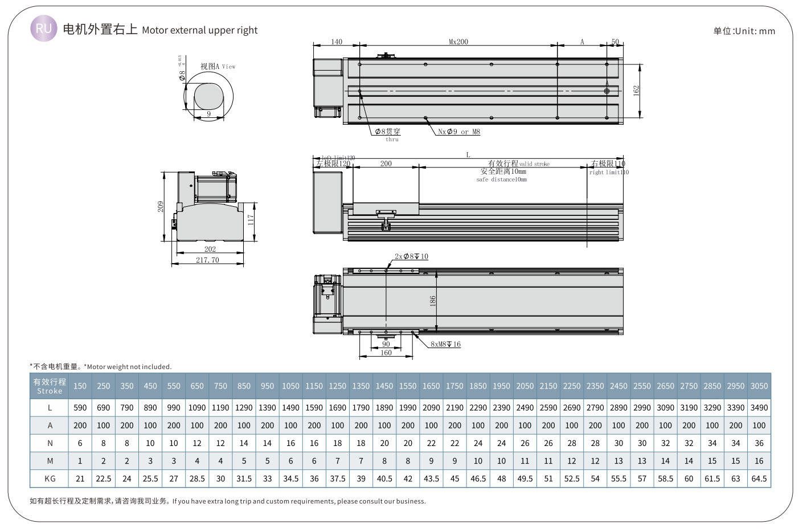This screenshot has height=532, width=803.
Task: Click the L value '3490'
Action: pyautogui.click(x=759, y=408)
